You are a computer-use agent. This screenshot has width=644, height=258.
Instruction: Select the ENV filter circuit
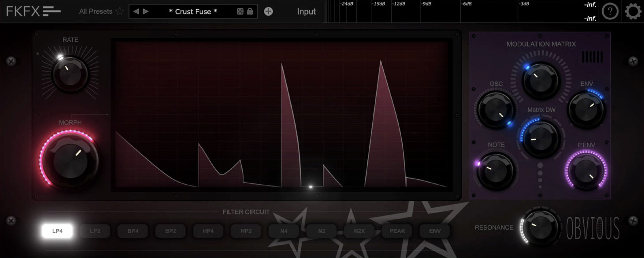coord(435,231)
